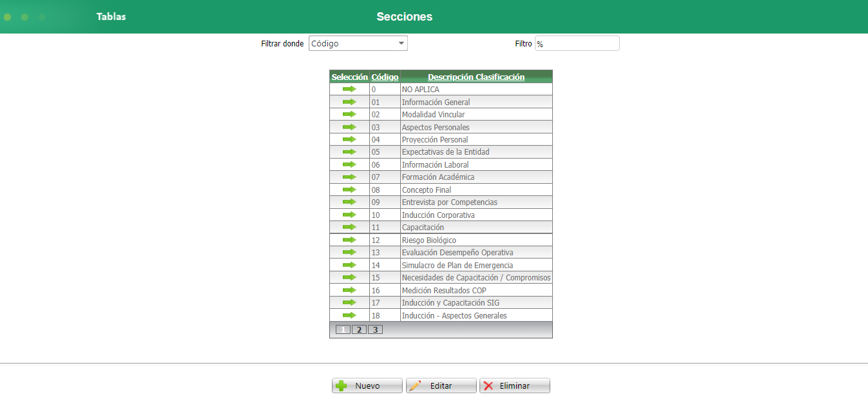Click the Filtro text input field
The width and height of the screenshot is (868, 410).
pos(577,43)
